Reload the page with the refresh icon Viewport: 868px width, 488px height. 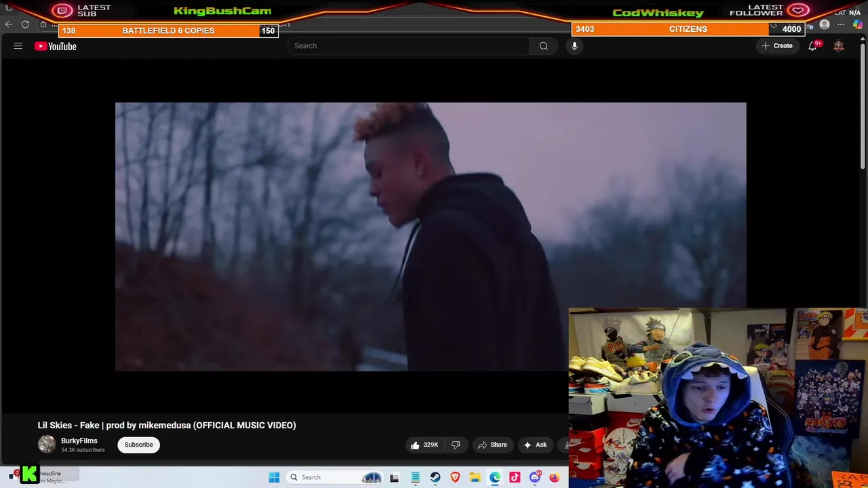click(25, 24)
